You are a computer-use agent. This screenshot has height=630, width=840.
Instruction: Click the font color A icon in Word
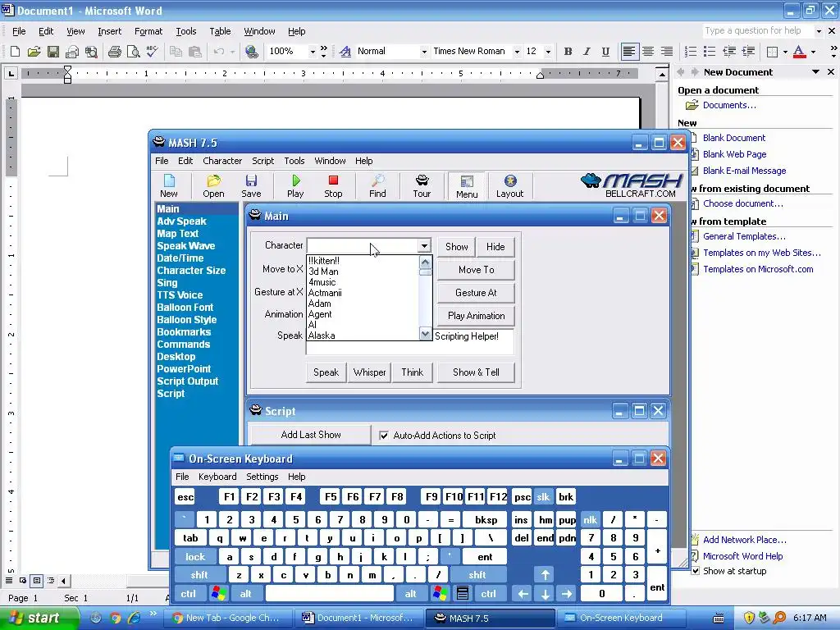[799, 52]
